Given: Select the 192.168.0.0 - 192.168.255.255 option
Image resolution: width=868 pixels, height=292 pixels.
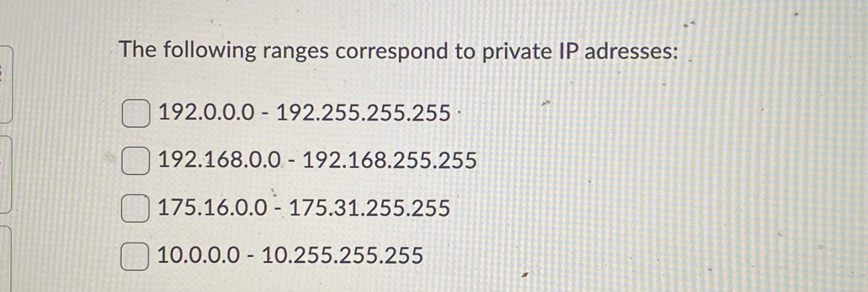Looking at the screenshot, I should point(137,160).
